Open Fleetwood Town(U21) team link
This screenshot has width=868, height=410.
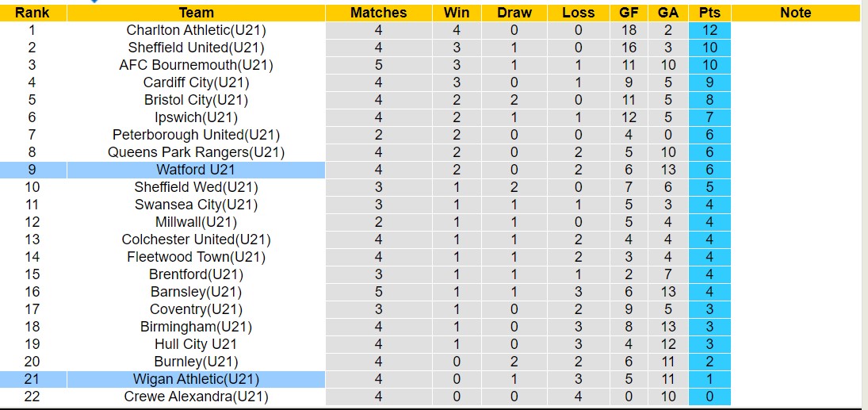(x=196, y=257)
